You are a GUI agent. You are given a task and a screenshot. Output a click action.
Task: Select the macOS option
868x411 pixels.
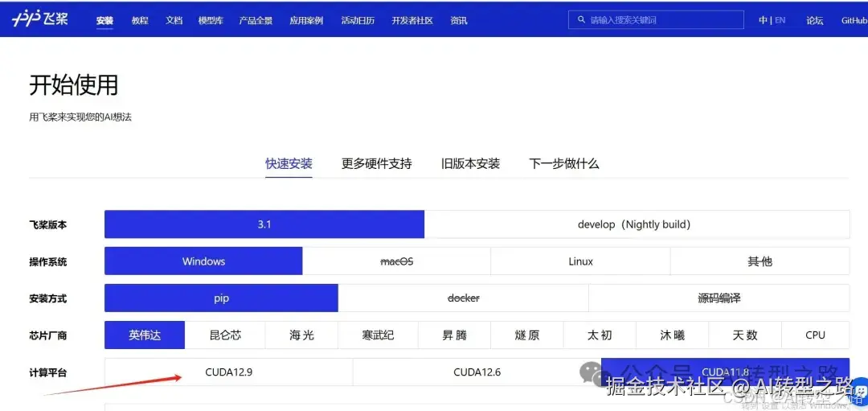[397, 261]
